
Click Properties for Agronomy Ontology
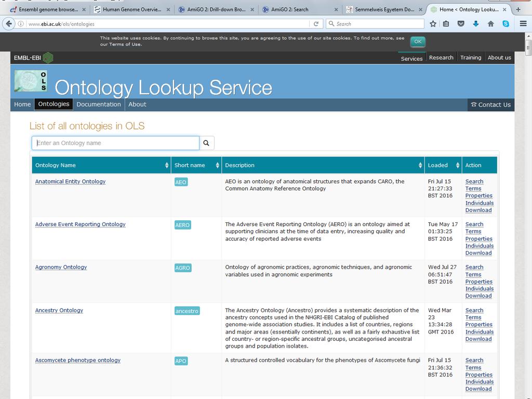[x=478, y=282]
